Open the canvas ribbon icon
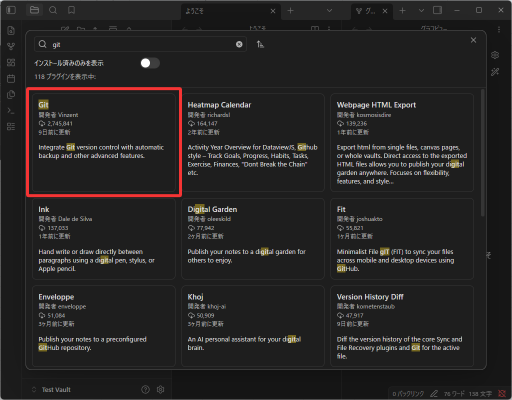This screenshot has height=400, width=512. coord(11,62)
